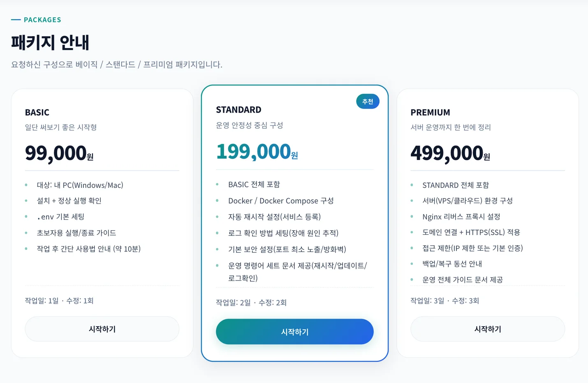Click the .env 기본 세팅 feature entry
This screenshot has width=588, height=383.
coord(60,217)
